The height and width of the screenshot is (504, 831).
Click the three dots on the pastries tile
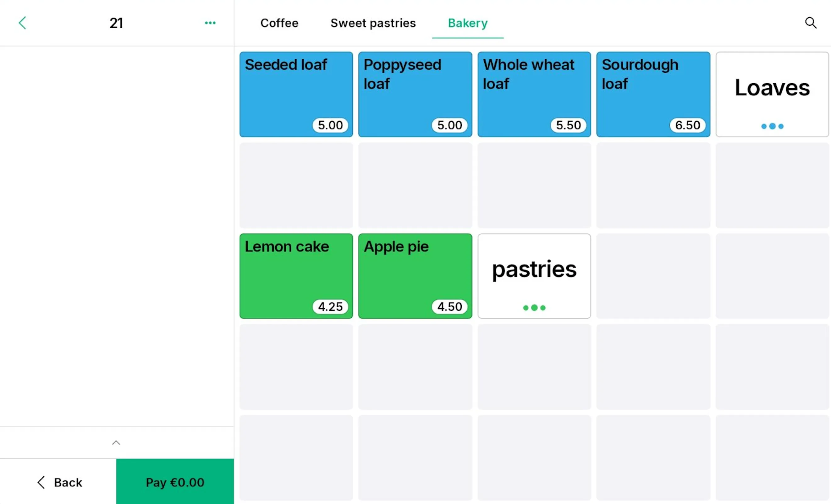point(534,307)
